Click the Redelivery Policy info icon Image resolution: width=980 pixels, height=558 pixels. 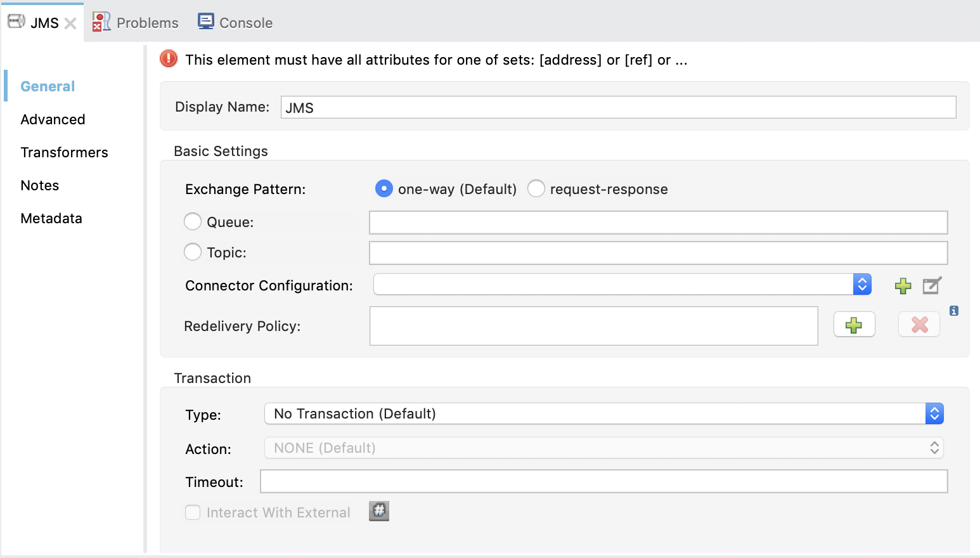(954, 311)
